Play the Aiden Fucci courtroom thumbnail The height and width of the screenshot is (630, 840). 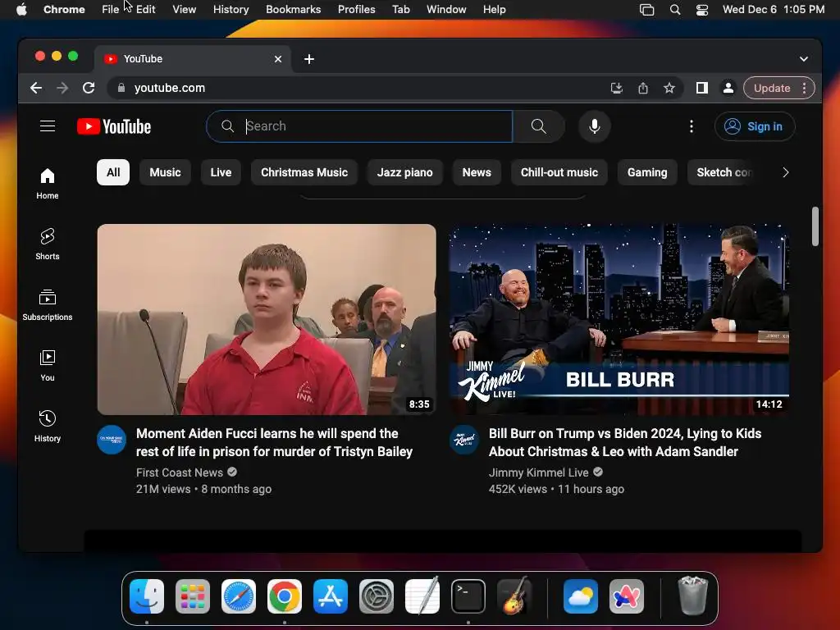point(267,319)
